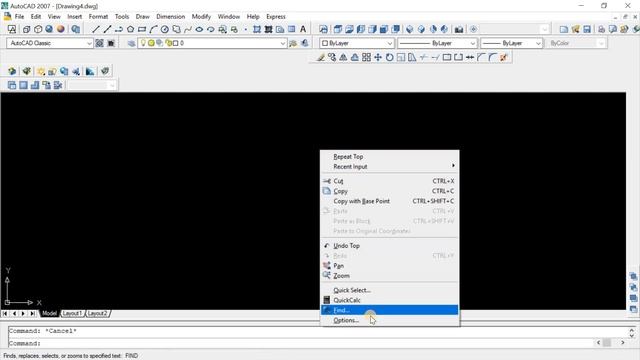
Task: Select the Spline draw tool
Action: point(188,29)
